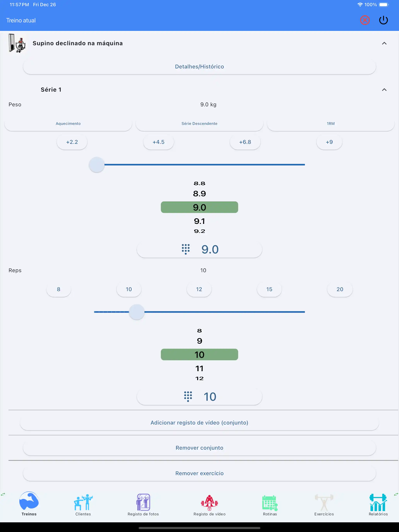The image size is (399, 532).
Task: Toggle Série Descendente set type
Action: pos(199,124)
